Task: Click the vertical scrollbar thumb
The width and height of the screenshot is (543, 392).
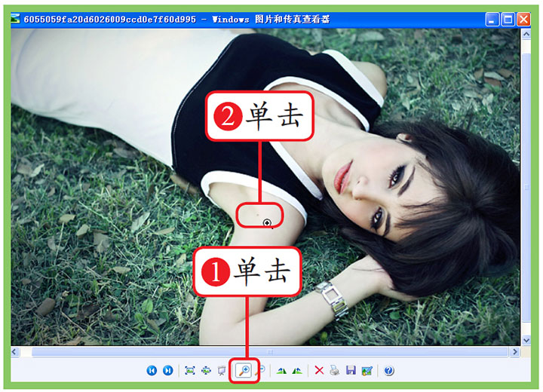Action: pyautogui.click(x=526, y=187)
